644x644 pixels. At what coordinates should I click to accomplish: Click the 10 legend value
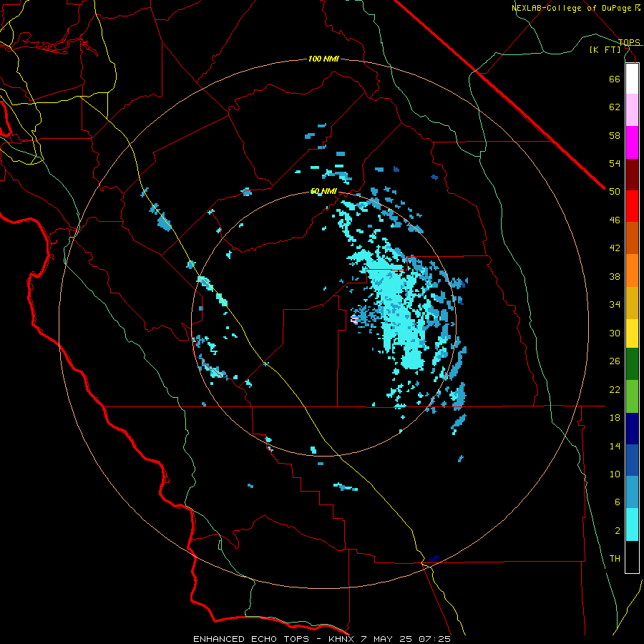(615, 474)
